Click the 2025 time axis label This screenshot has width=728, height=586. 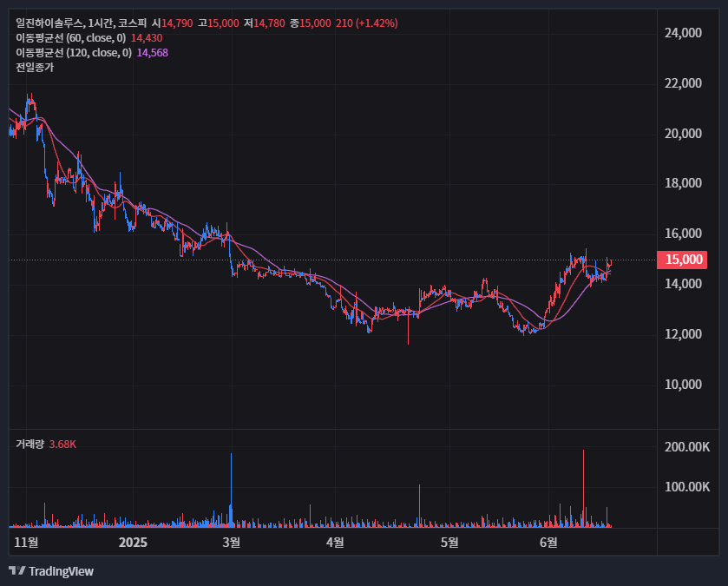coord(133,543)
